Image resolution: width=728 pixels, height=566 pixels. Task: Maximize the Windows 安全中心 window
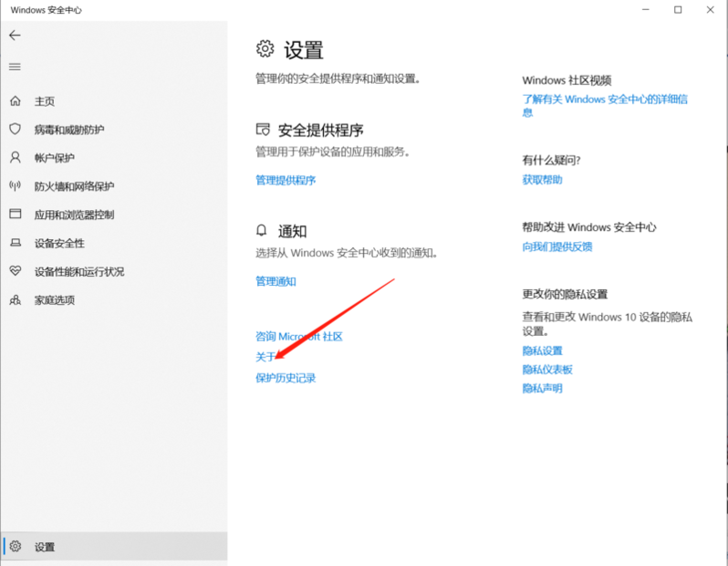coord(678,10)
